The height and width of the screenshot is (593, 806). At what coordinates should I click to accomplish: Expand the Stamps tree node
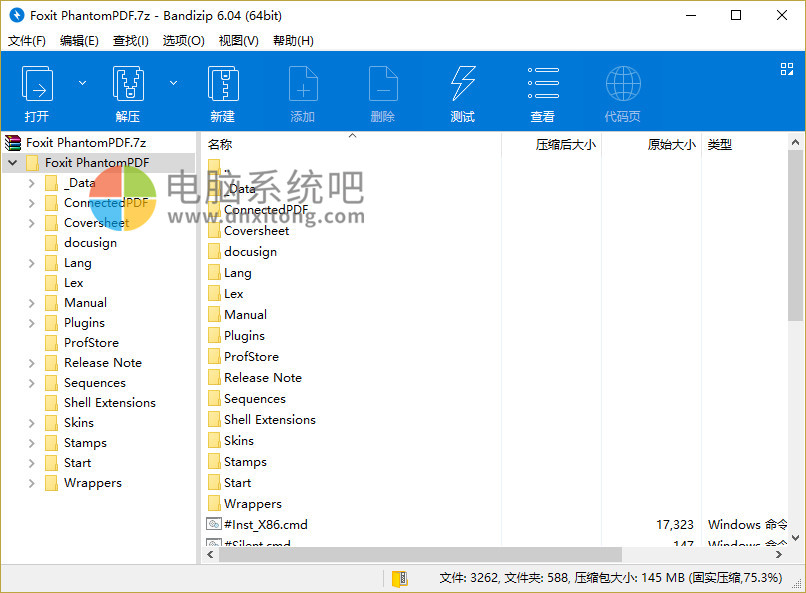[x=31, y=443]
